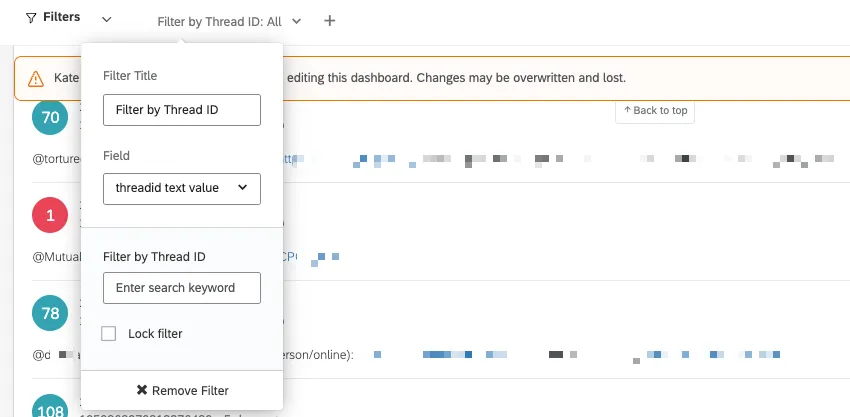Click the plus icon to add filter

coord(330,21)
